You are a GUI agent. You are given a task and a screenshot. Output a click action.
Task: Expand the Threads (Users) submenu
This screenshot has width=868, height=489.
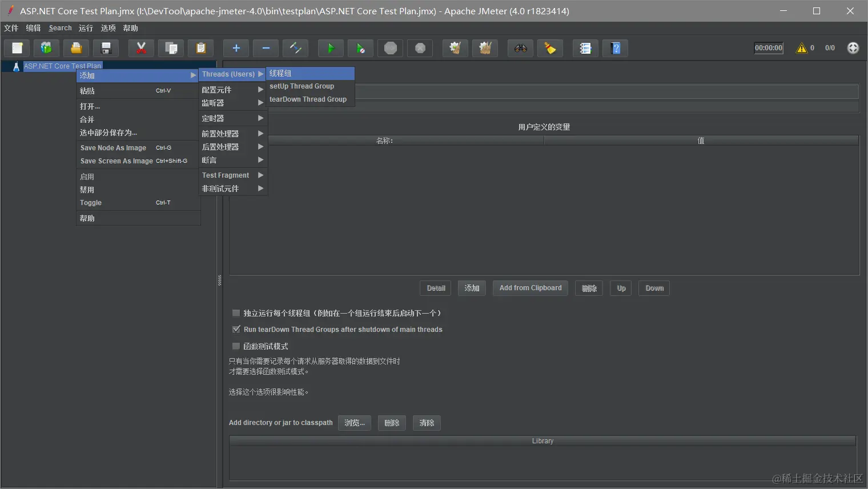coord(232,74)
